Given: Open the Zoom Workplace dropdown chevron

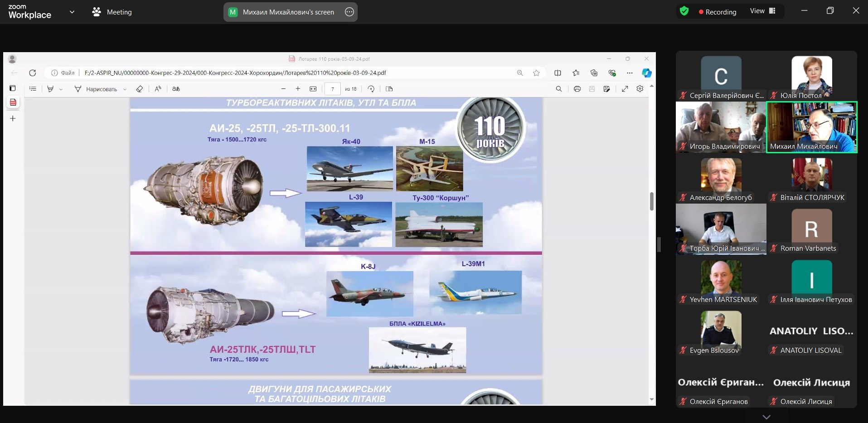Looking at the screenshot, I should [x=72, y=12].
